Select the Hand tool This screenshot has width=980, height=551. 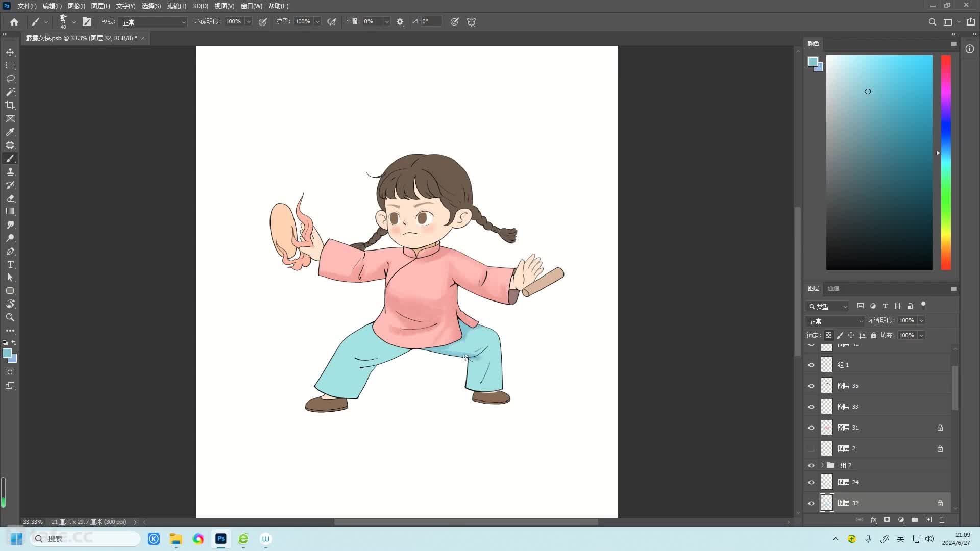(x=10, y=304)
